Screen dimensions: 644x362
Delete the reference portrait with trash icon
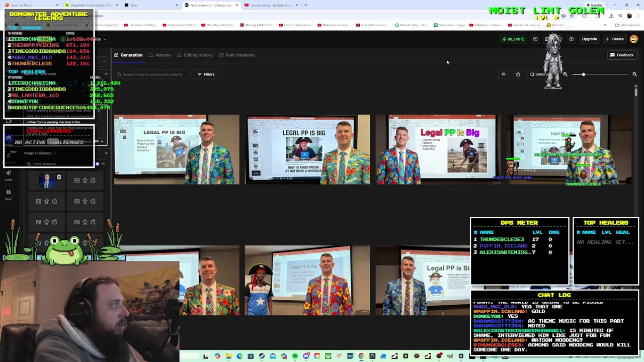point(59,177)
